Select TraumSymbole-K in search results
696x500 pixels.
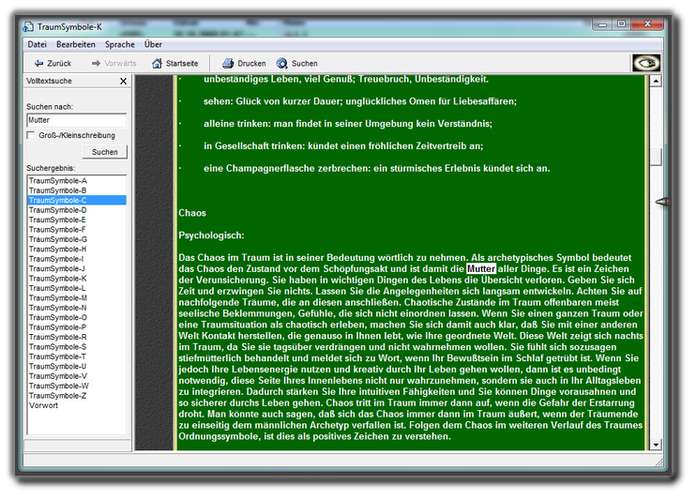[x=58, y=278]
